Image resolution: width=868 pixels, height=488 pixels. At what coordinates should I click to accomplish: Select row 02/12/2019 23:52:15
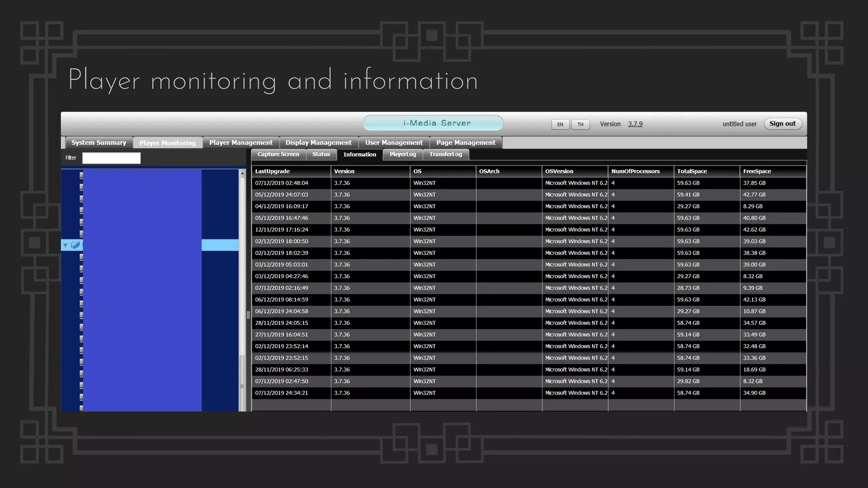[x=529, y=358]
